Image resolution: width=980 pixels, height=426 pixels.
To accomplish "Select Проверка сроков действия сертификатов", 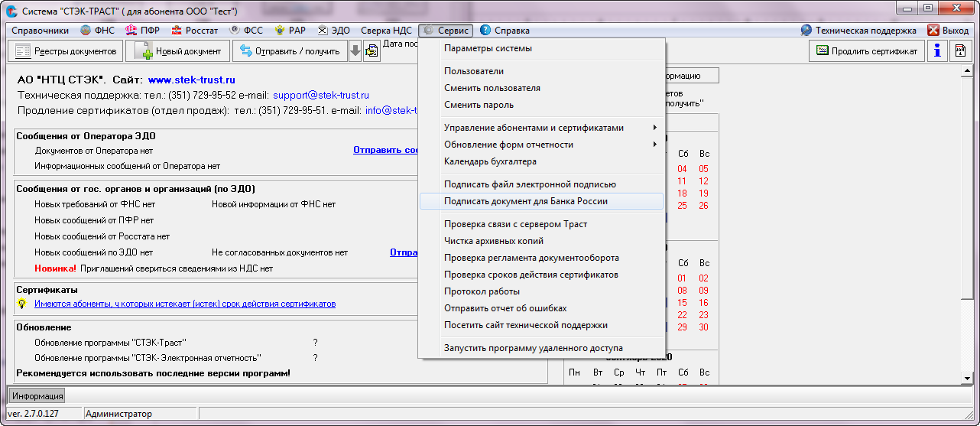I will point(542,275).
